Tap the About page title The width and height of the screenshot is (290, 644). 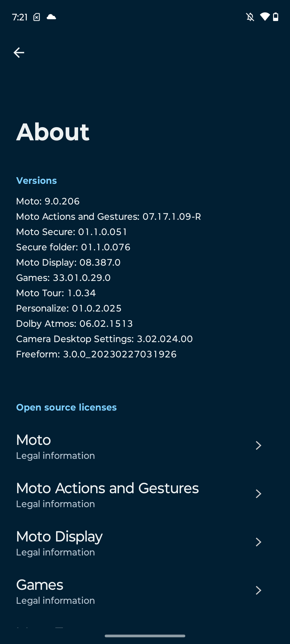53,132
